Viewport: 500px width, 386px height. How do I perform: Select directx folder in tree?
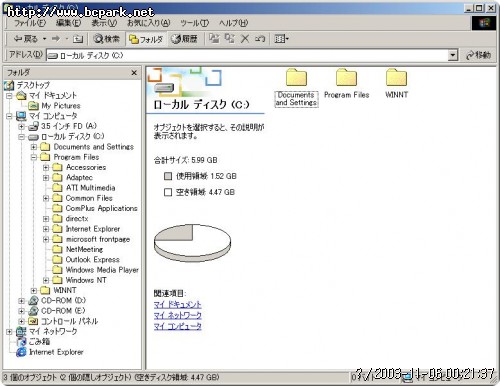click(x=77, y=219)
